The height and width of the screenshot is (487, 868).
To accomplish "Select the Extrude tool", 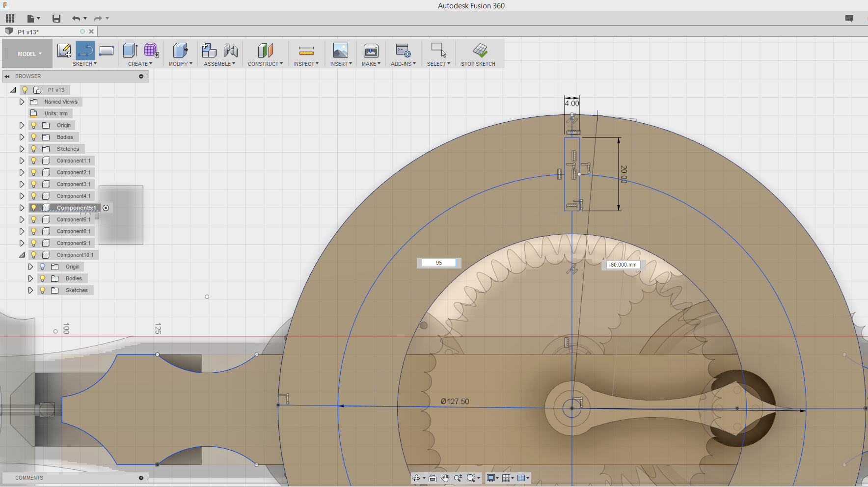I will pyautogui.click(x=130, y=50).
